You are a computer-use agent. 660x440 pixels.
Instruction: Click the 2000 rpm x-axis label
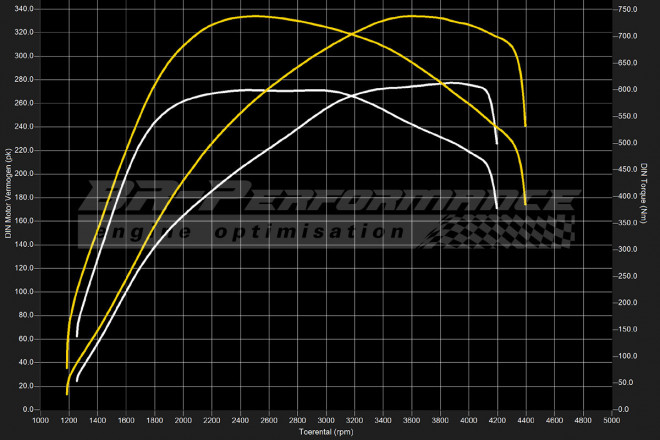tap(183, 421)
